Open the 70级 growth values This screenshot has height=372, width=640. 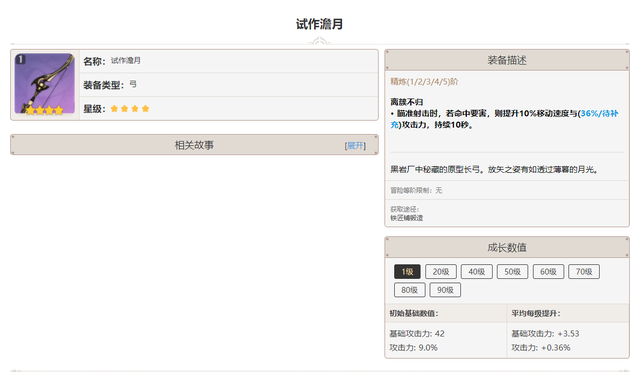click(584, 272)
